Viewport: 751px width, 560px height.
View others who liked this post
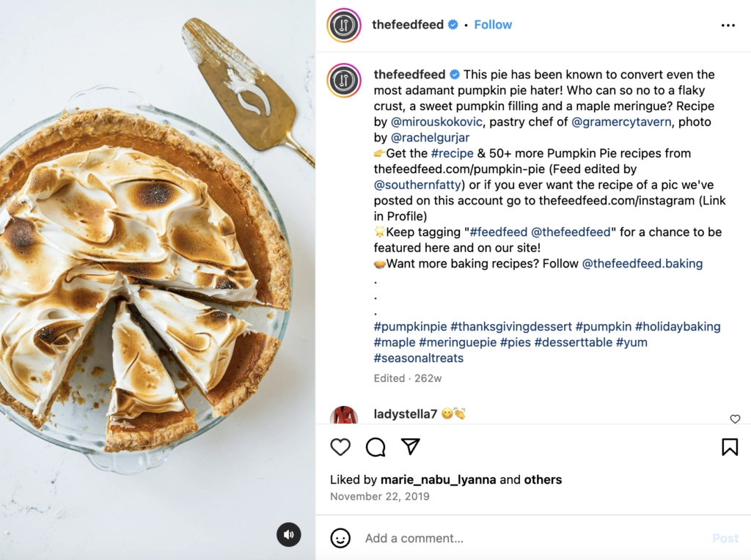pos(543,480)
